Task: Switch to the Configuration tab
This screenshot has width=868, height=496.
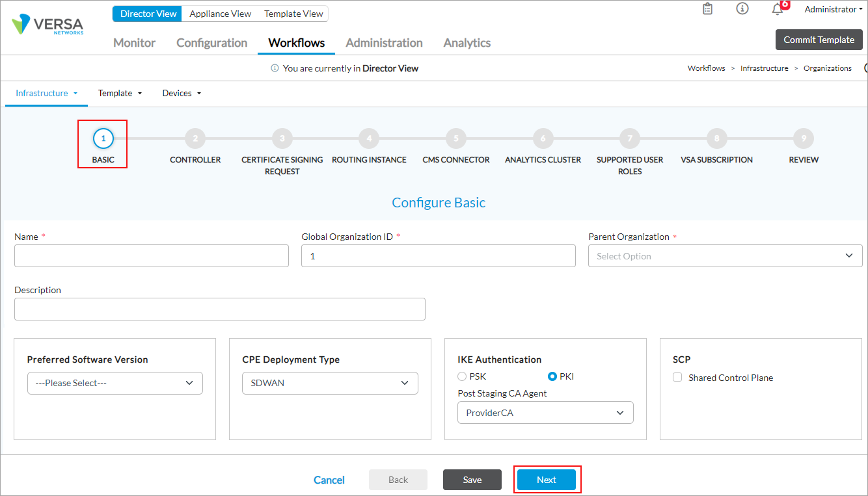Action: 211,43
